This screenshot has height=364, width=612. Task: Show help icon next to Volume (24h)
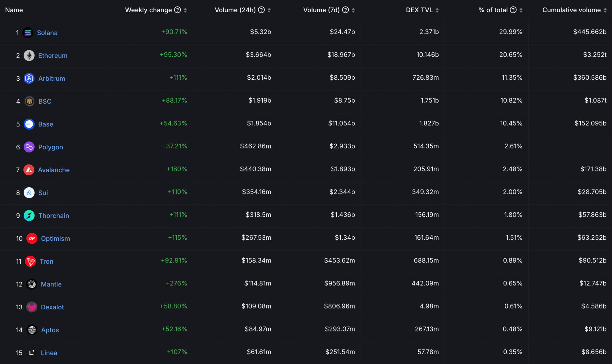pyautogui.click(x=261, y=10)
